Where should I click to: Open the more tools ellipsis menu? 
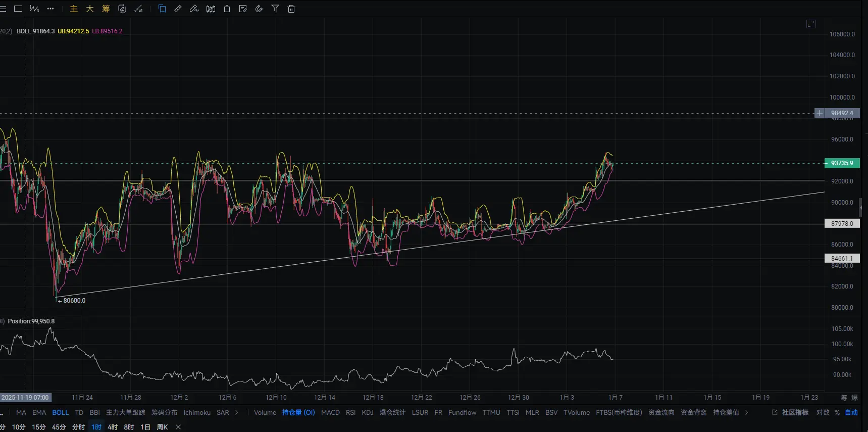(x=50, y=9)
